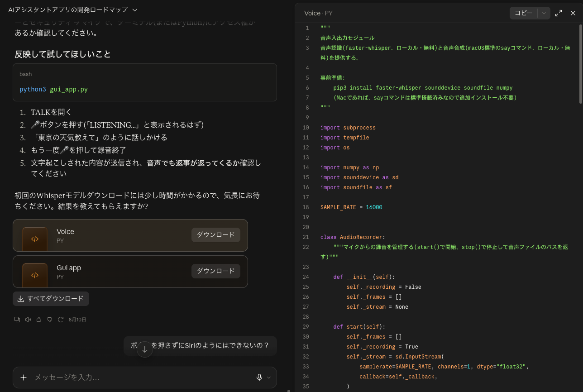Click the bash label of the code block
Image resolution: width=583 pixels, height=392 pixels.
(x=25, y=74)
